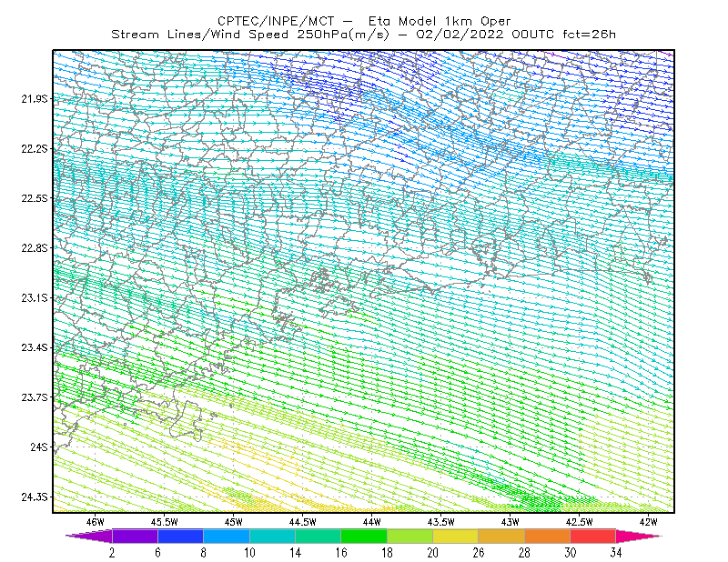The image size is (728, 562).
Task: Select the orange 28-30 legend swatch
Action: click(548, 536)
